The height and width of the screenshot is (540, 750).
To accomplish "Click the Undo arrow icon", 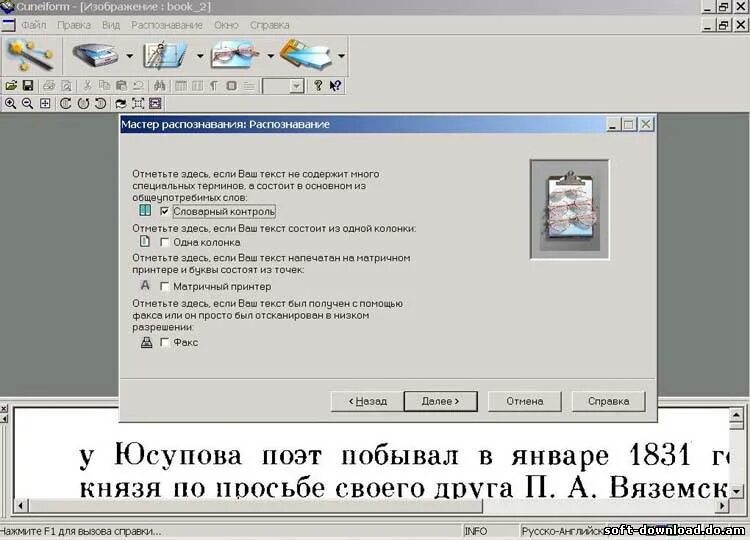I will (x=138, y=86).
